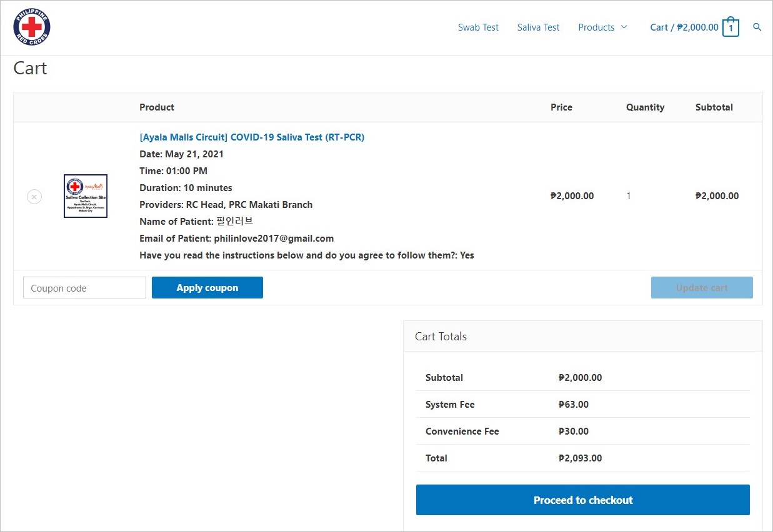Image resolution: width=773 pixels, height=532 pixels.
Task: Click the Apply coupon button
Action: 207,288
